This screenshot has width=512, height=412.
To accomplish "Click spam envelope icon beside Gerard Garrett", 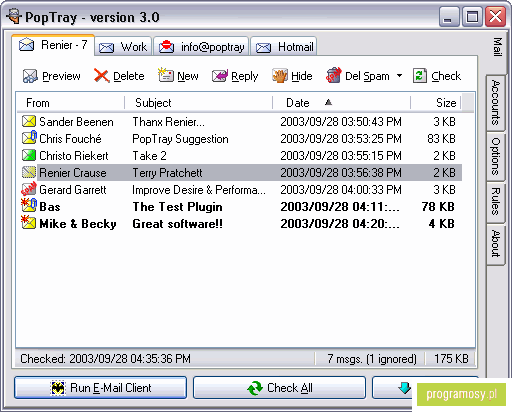I will (x=29, y=189).
